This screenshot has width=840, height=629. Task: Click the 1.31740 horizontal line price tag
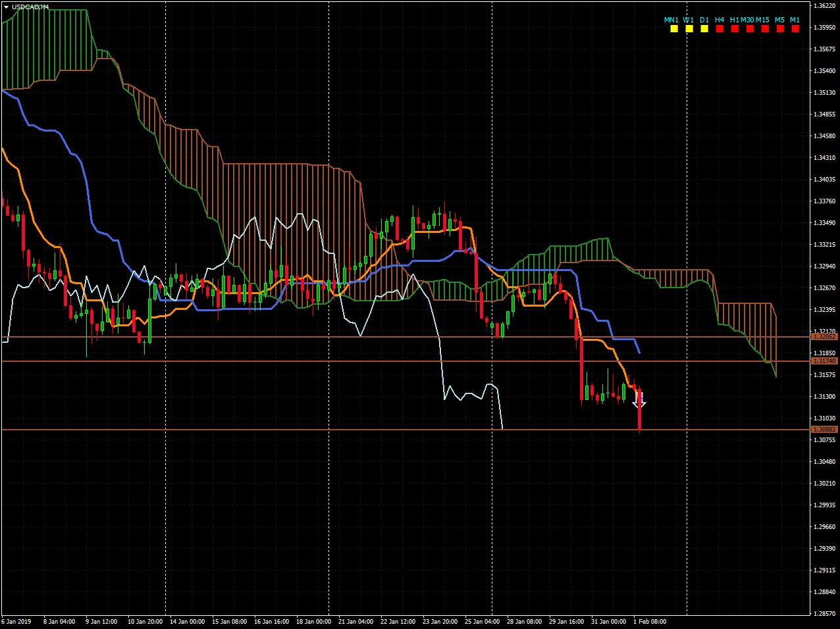pos(824,361)
